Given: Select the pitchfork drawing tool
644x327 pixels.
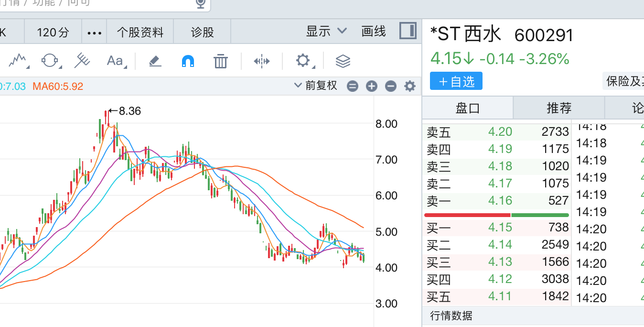Looking at the screenshot, I should 82,61.
